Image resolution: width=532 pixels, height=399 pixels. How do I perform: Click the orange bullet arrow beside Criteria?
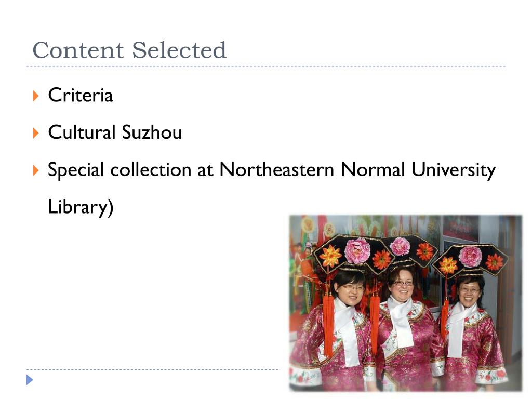point(36,96)
